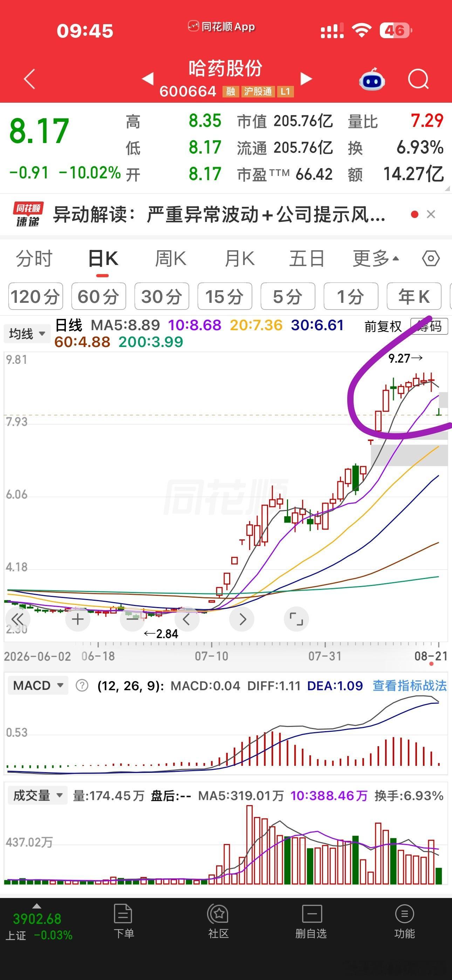
Task: Open MACD help question mark
Action: tap(82, 686)
